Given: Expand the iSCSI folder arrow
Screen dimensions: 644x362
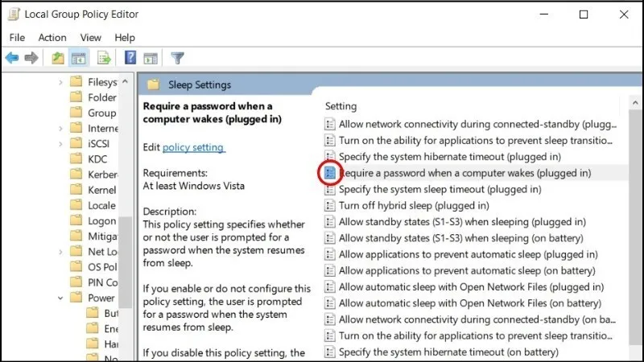Looking at the screenshot, I should (x=61, y=144).
